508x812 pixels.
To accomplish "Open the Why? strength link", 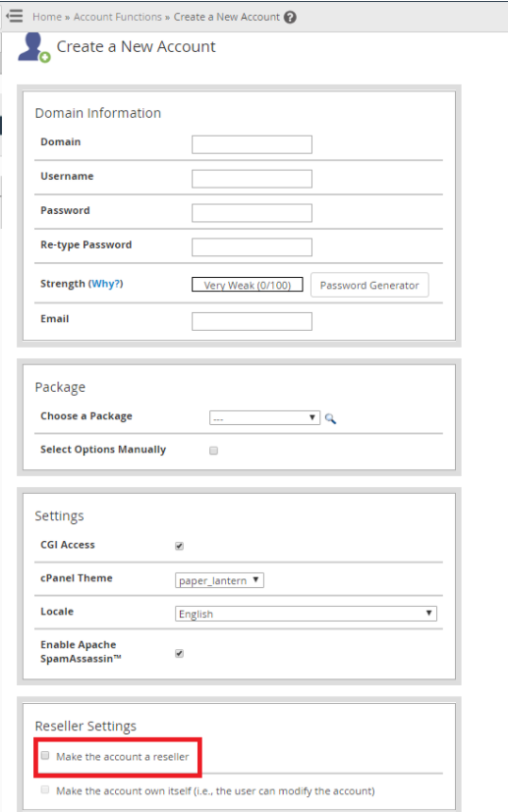I will point(106,284).
